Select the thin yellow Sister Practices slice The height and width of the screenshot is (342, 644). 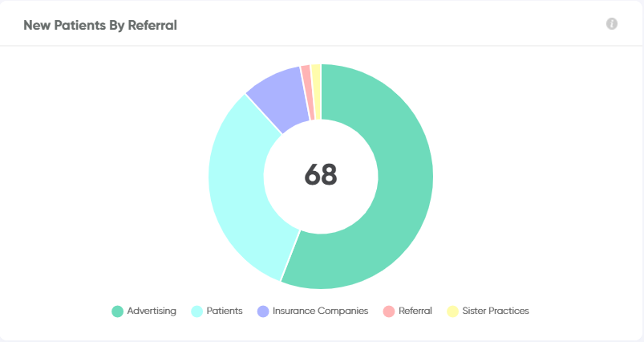click(x=316, y=92)
